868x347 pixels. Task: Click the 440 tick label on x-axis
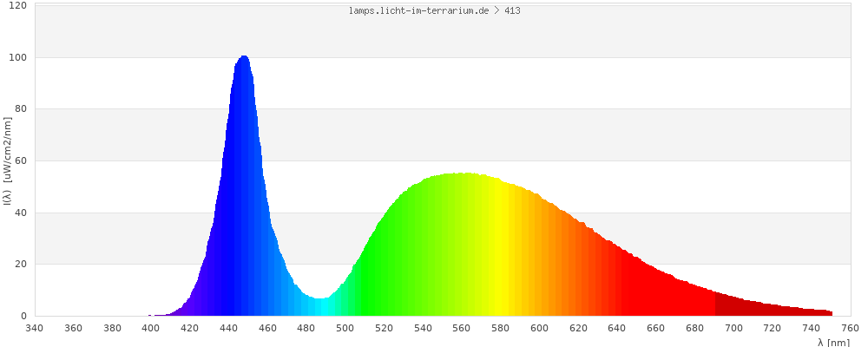(229, 328)
